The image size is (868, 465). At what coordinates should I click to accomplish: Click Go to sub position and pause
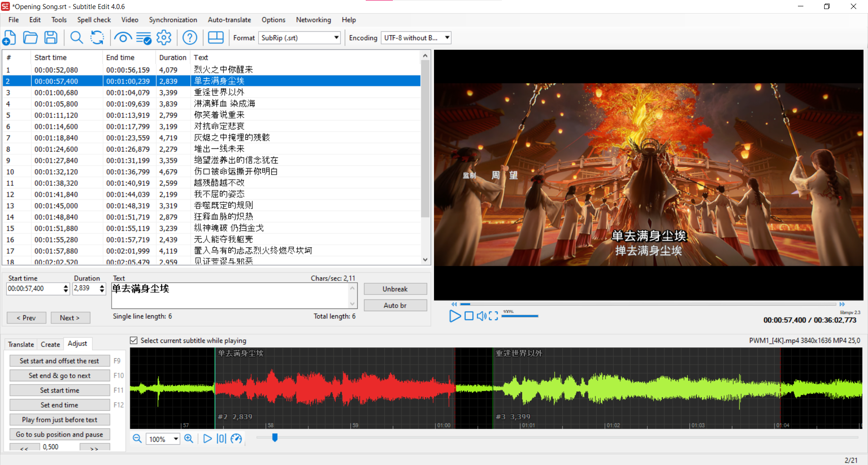60,434
